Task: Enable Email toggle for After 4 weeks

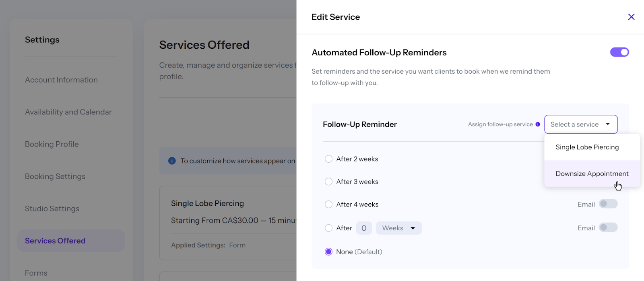Action: click(608, 204)
